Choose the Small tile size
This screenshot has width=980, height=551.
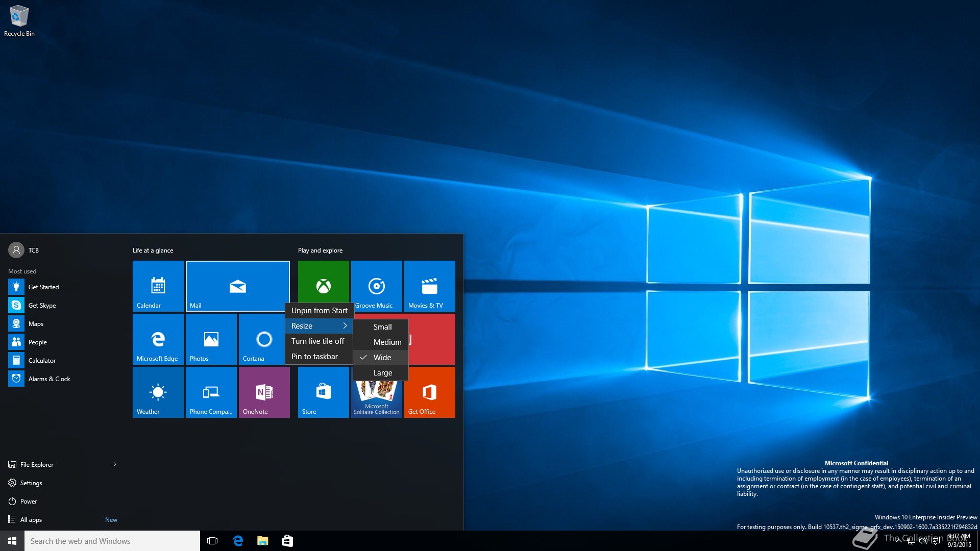pyautogui.click(x=381, y=327)
